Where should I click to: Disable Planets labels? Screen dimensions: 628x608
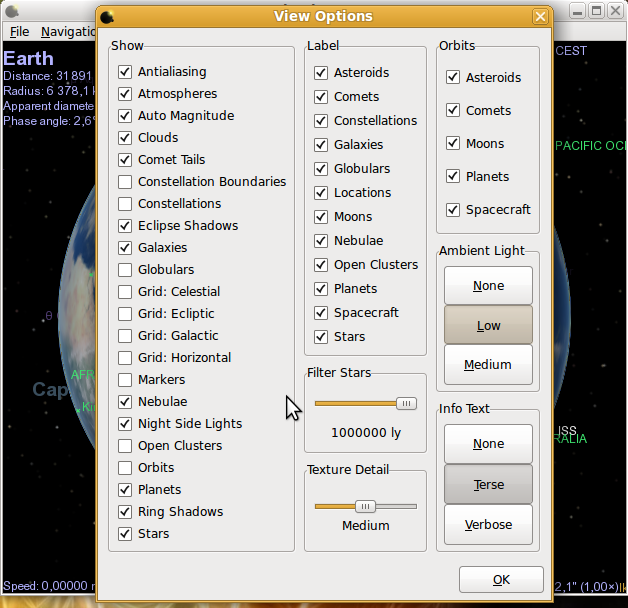(x=321, y=289)
